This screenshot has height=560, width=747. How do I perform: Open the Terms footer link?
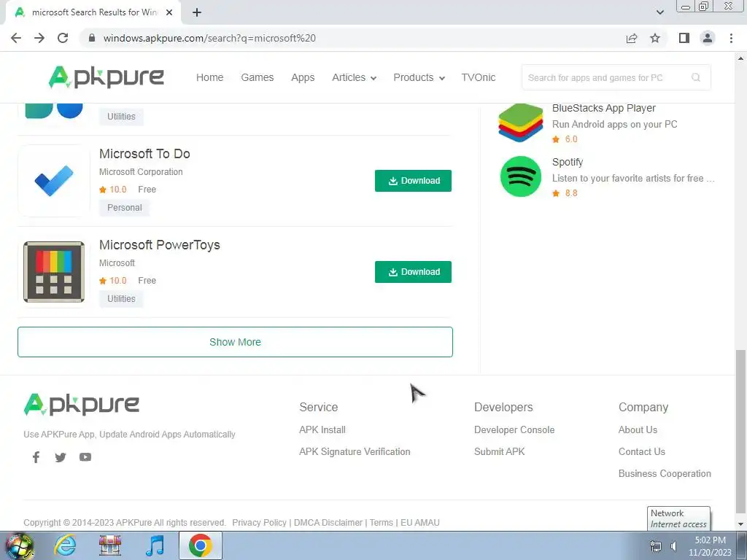[381, 522]
